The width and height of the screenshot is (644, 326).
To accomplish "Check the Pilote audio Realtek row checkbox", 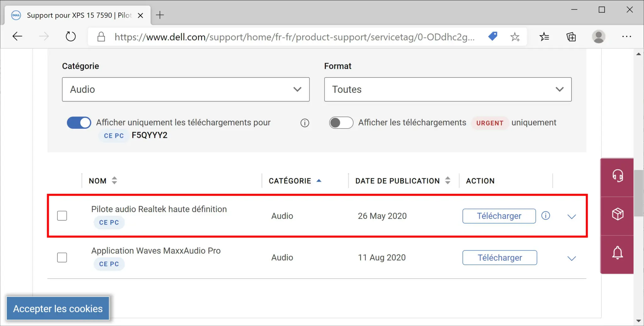I will click(x=62, y=216).
